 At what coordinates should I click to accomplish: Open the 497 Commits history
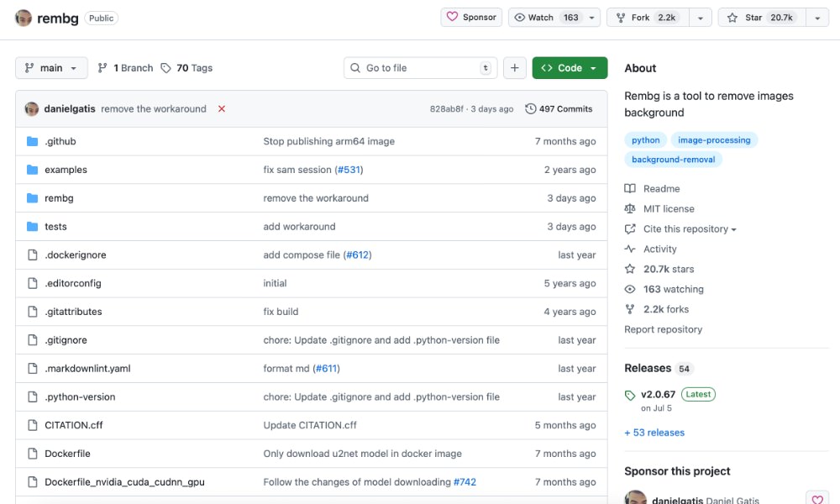click(x=559, y=109)
